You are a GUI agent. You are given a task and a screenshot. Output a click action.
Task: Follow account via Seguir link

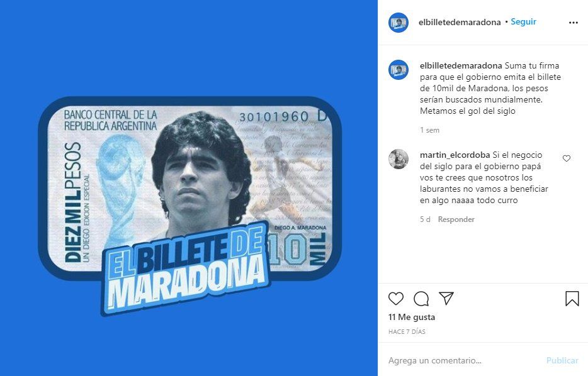524,22
